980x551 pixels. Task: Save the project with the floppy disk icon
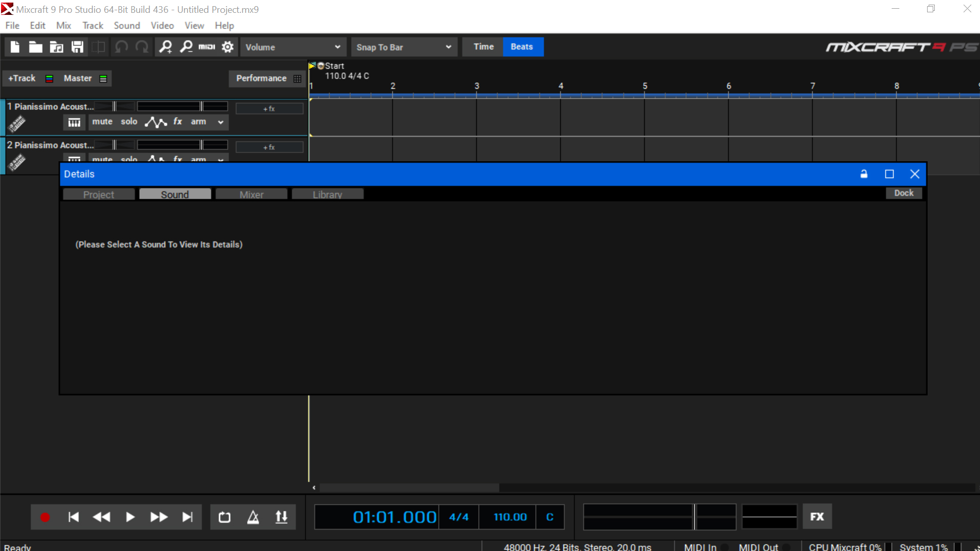[x=77, y=47]
